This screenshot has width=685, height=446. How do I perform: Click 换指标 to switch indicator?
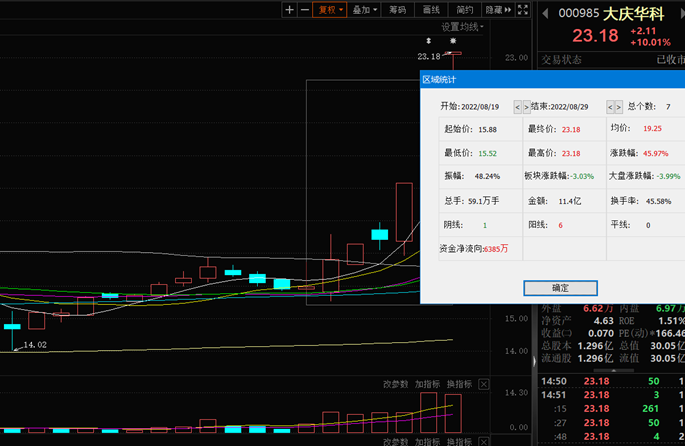459,384
